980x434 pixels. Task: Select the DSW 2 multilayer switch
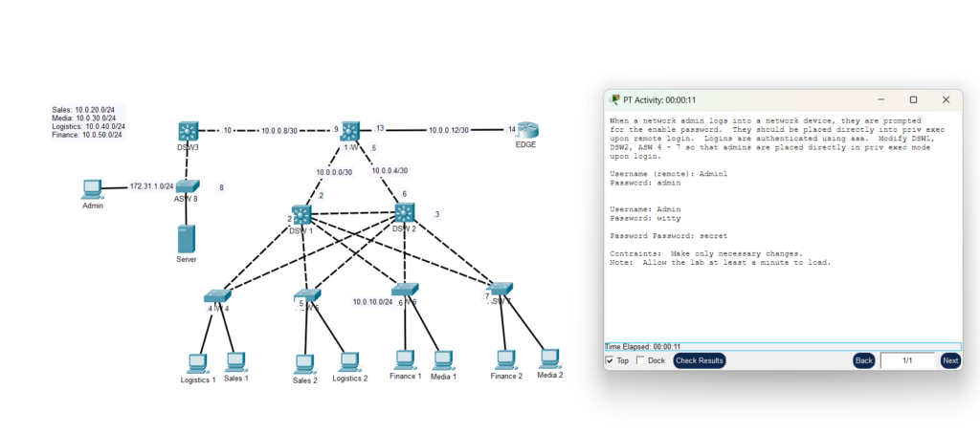(404, 214)
